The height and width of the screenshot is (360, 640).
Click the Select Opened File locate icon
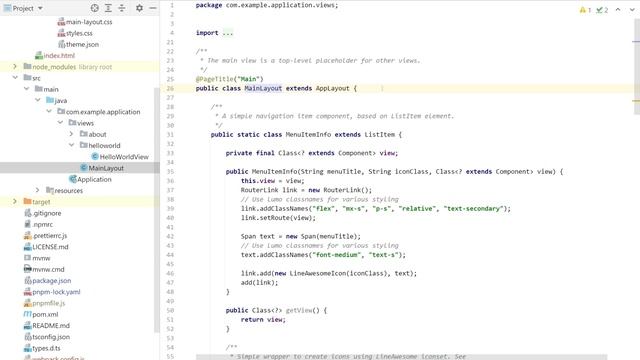(95, 8)
